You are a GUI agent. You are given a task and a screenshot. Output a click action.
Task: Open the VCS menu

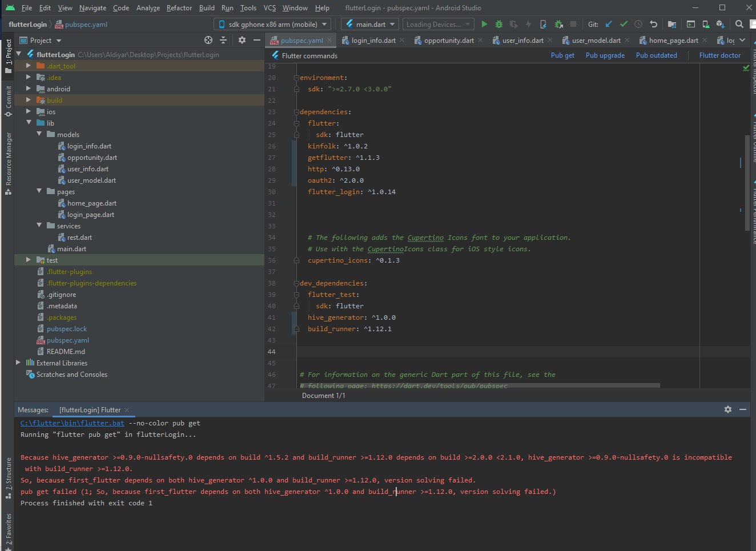(x=270, y=7)
